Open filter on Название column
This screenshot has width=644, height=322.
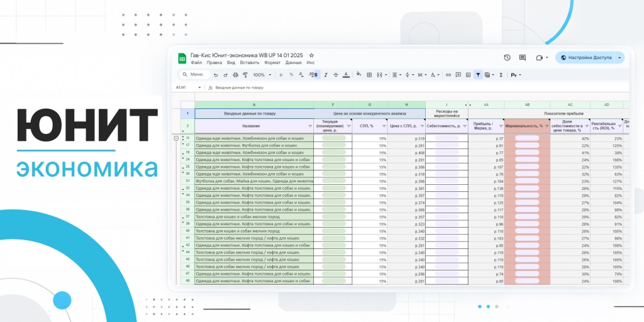310,126
